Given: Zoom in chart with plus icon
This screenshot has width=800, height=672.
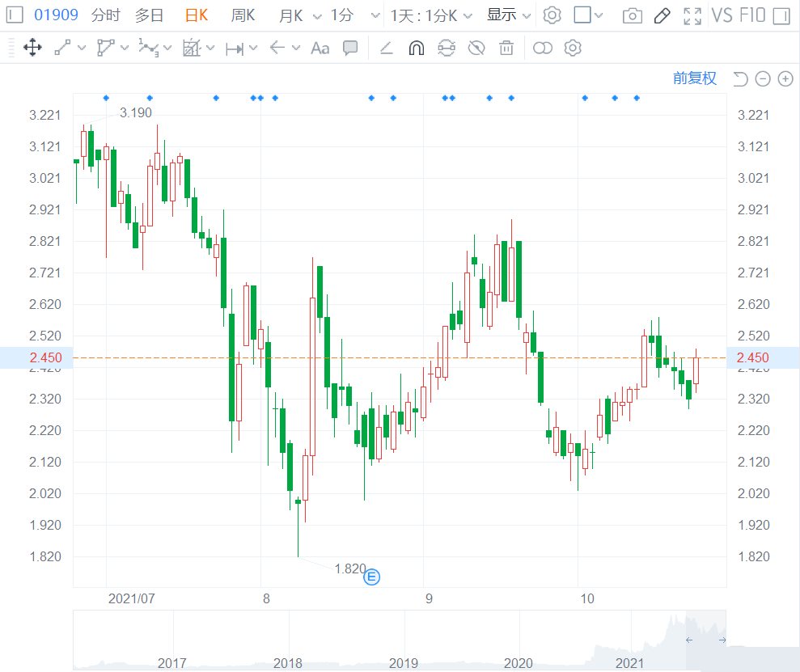Looking at the screenshot, I should (785, 79).
